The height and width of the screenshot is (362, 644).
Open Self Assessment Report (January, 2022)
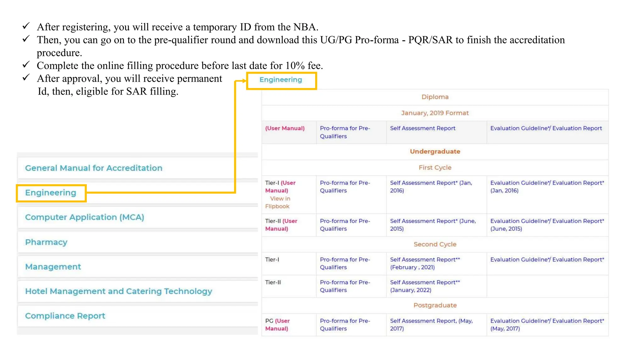tap(425, 286)
